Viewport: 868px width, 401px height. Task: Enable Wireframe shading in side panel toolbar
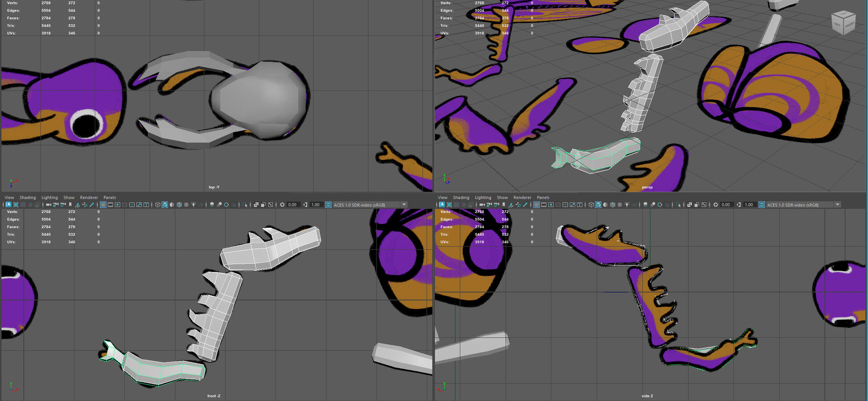(591, 205)
